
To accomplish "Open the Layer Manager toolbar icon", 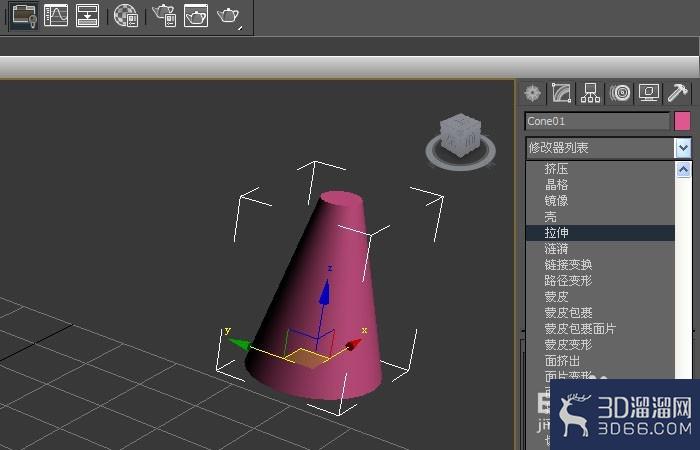I will pos(24,16).
